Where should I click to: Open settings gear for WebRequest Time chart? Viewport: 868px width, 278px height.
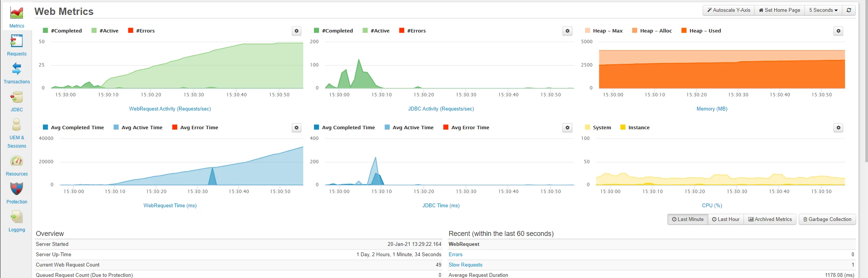[x=296, y=128]
